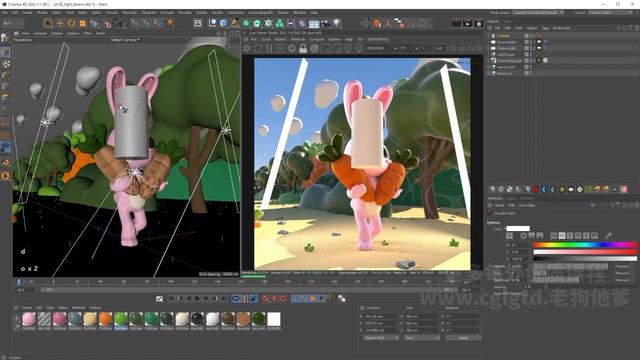Image resolution: width=640 pixels, height=360 pixels.
Task: Open Object Manager Tags menu
Action: point(545,28)
